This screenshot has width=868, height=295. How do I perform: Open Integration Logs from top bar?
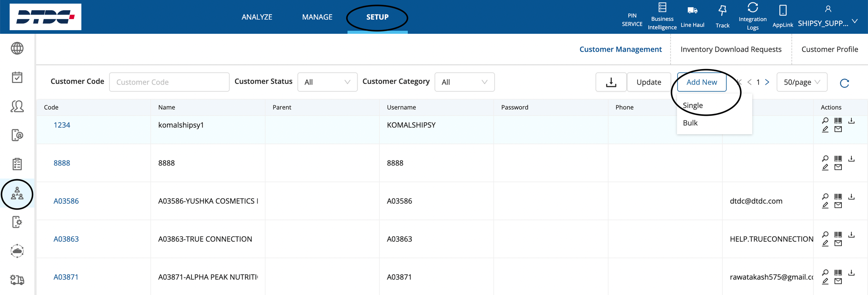click(753, 8)
